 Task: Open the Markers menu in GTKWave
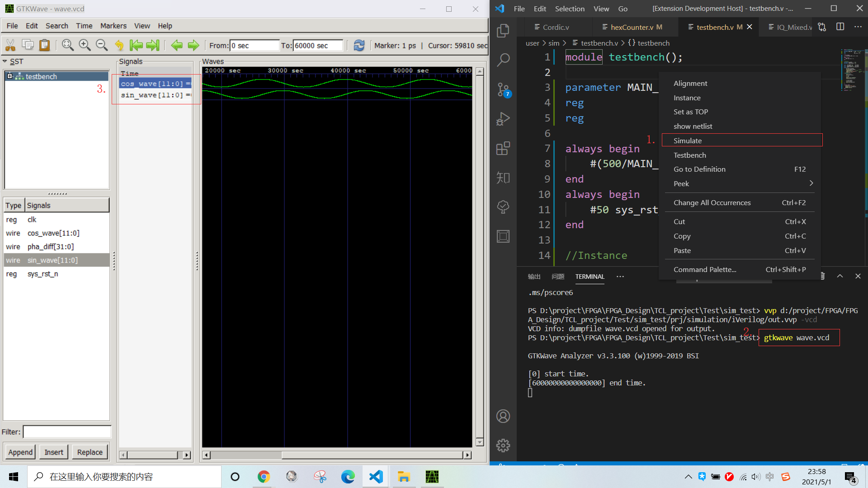pos(113,26)
